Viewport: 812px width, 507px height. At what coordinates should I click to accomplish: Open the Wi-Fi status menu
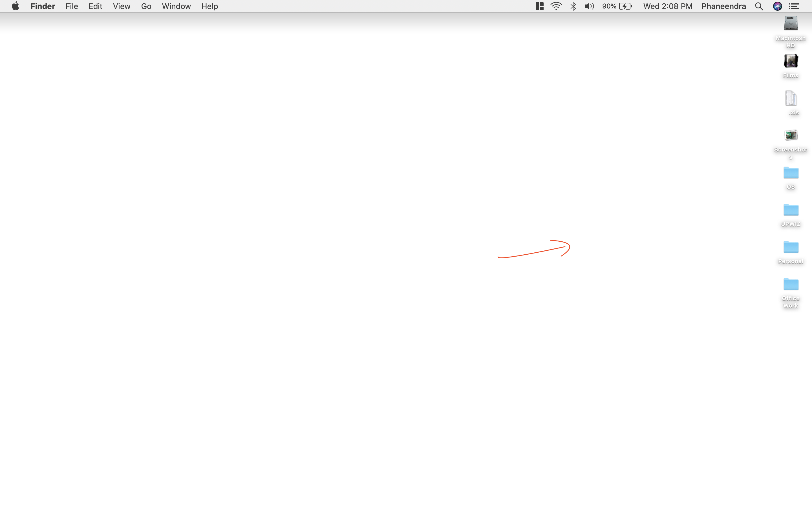556,6
